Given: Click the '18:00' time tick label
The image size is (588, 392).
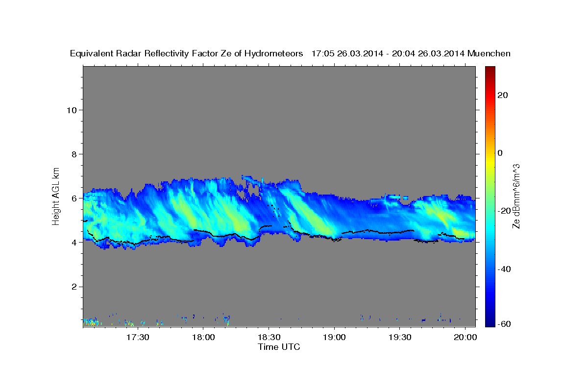Looking at the screenshot, I should tap(203, 338).
